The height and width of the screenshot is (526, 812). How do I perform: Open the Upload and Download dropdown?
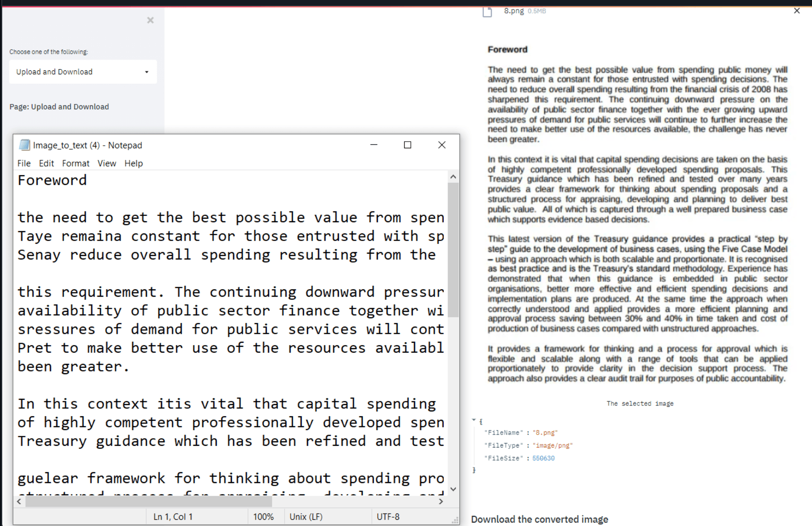[x=83, y=72]
